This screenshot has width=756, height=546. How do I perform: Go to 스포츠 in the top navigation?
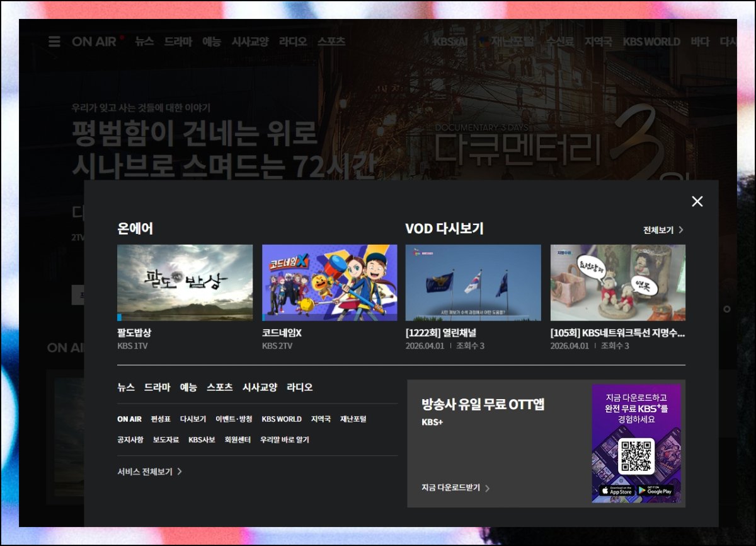tap(331, 42)
